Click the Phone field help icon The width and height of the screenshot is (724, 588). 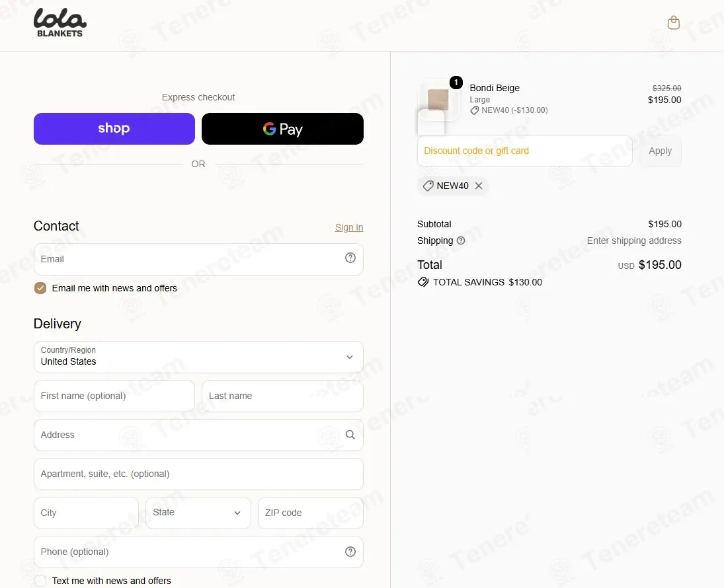tap(350, 552)
